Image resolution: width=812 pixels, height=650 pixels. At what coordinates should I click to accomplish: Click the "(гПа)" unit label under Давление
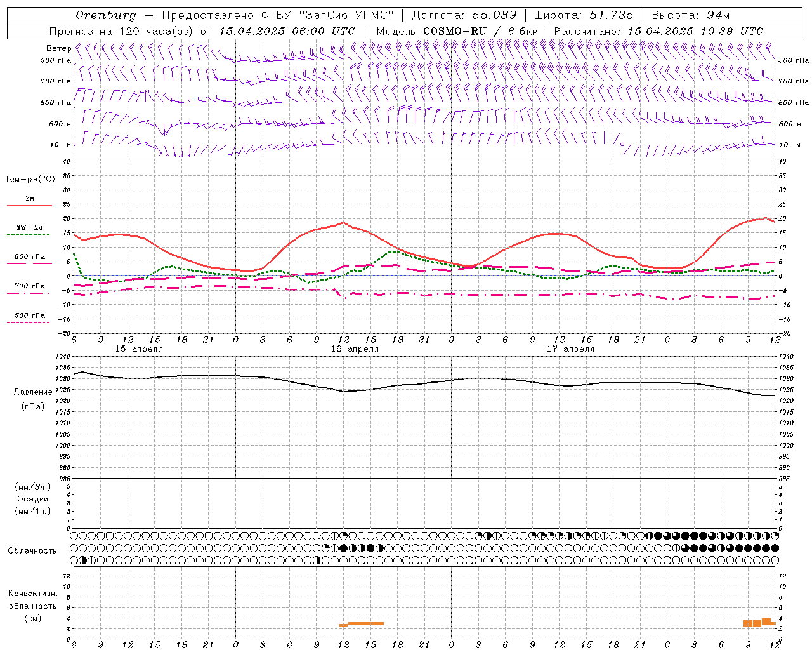33,407
